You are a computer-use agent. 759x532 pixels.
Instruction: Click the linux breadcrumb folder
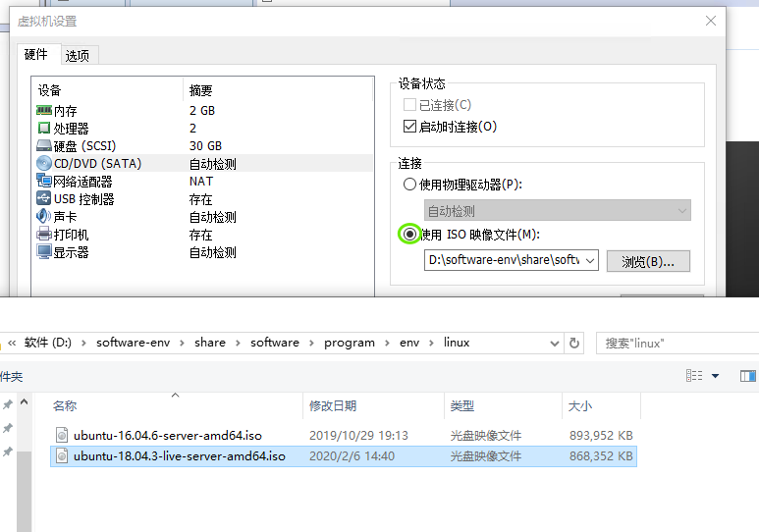457,343
